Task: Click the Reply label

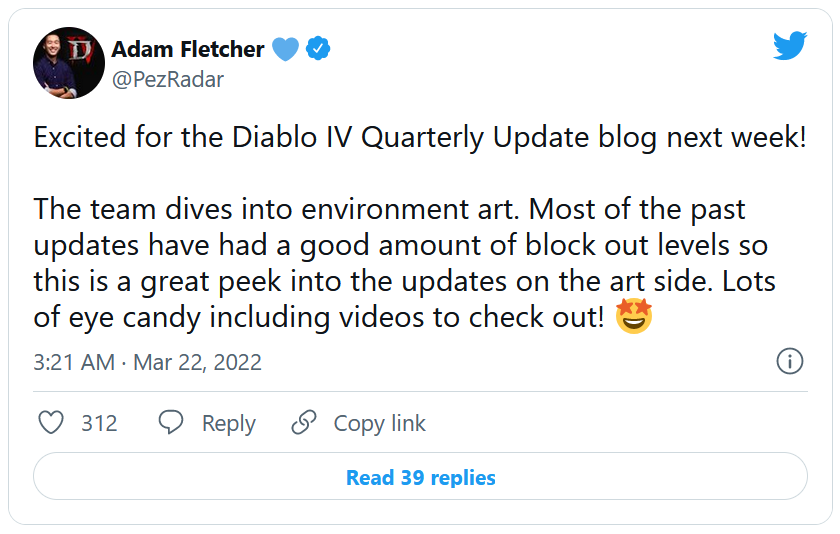Action: 228,424
